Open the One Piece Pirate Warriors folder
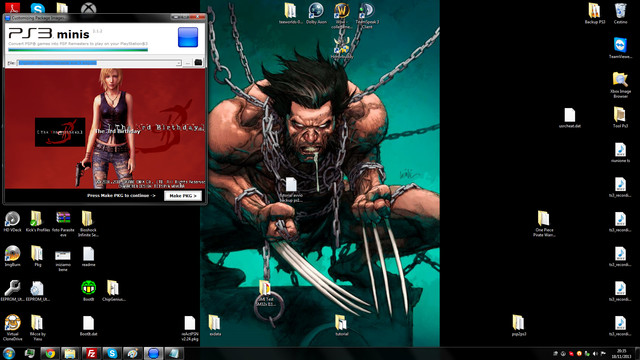The image size is (640, 360). pyautogui.click(x=544, y=224)
